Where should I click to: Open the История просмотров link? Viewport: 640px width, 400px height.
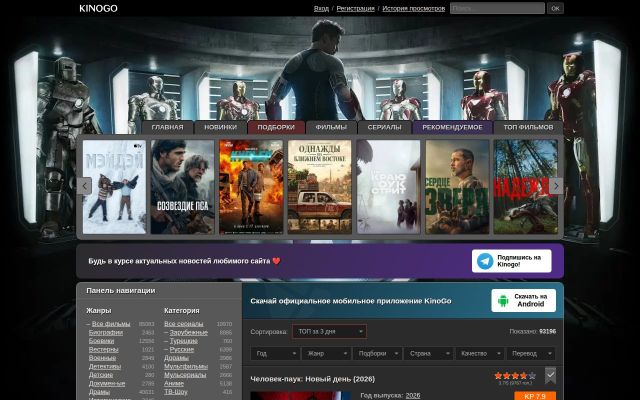413,8
